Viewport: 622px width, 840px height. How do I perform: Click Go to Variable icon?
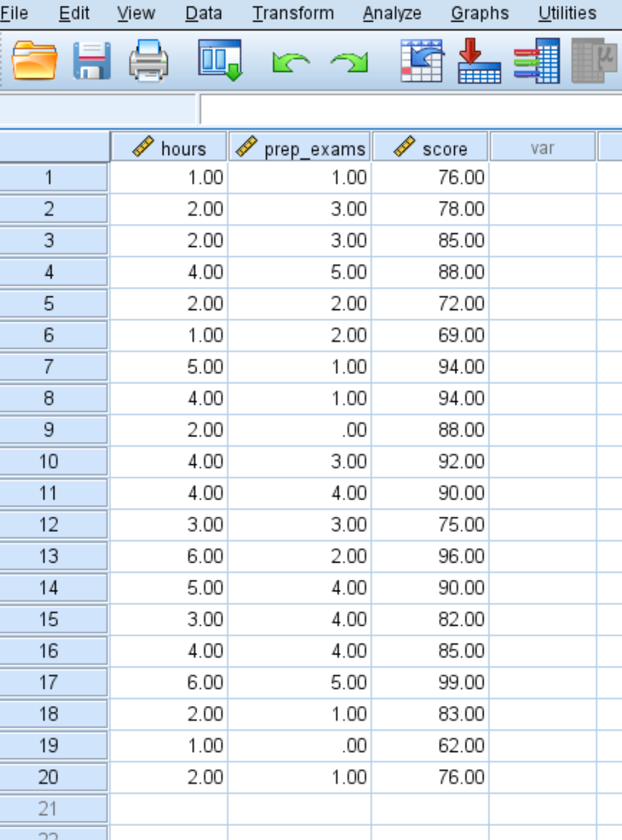tap(479, 61)
